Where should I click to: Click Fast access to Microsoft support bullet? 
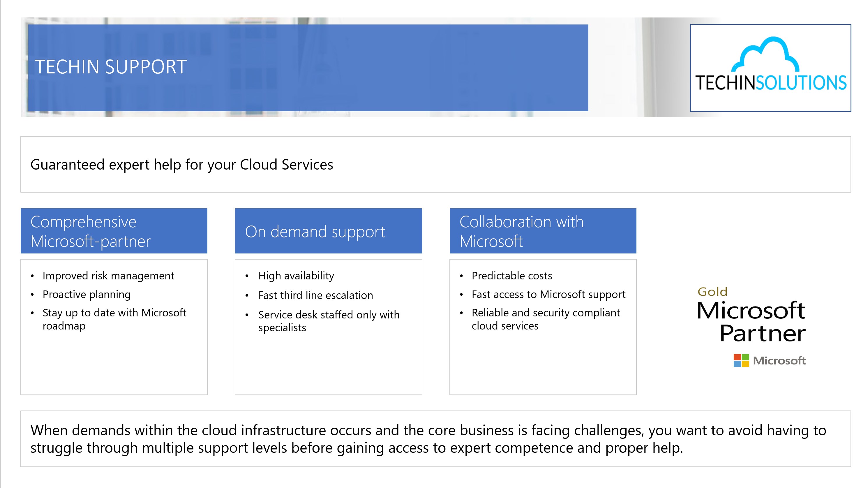click(x=548, y=294)
